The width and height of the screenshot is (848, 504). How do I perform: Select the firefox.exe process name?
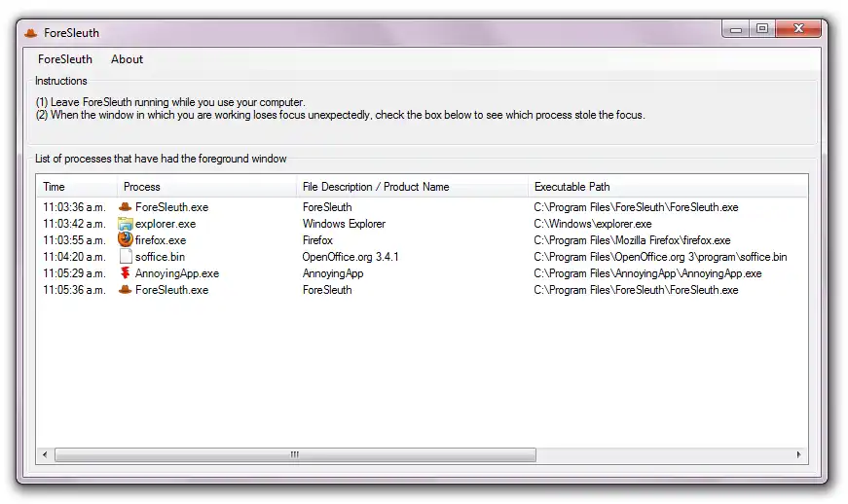click(160, 240)
